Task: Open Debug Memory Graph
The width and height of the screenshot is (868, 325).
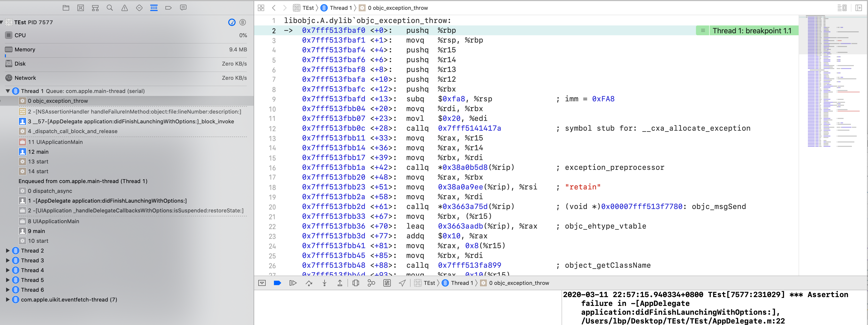Action: (x=371, y=283)
